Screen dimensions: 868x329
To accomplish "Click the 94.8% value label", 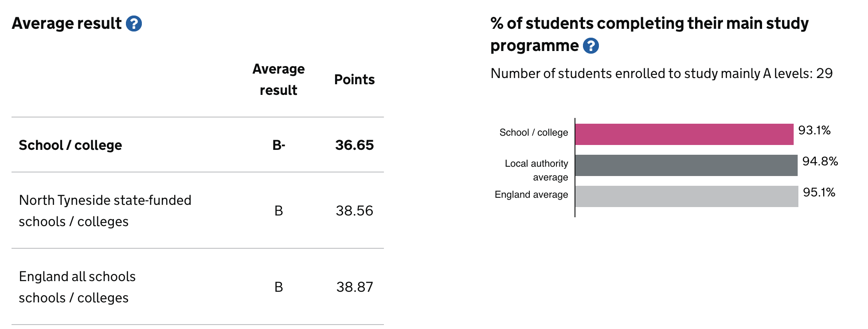I will (820, 161).
